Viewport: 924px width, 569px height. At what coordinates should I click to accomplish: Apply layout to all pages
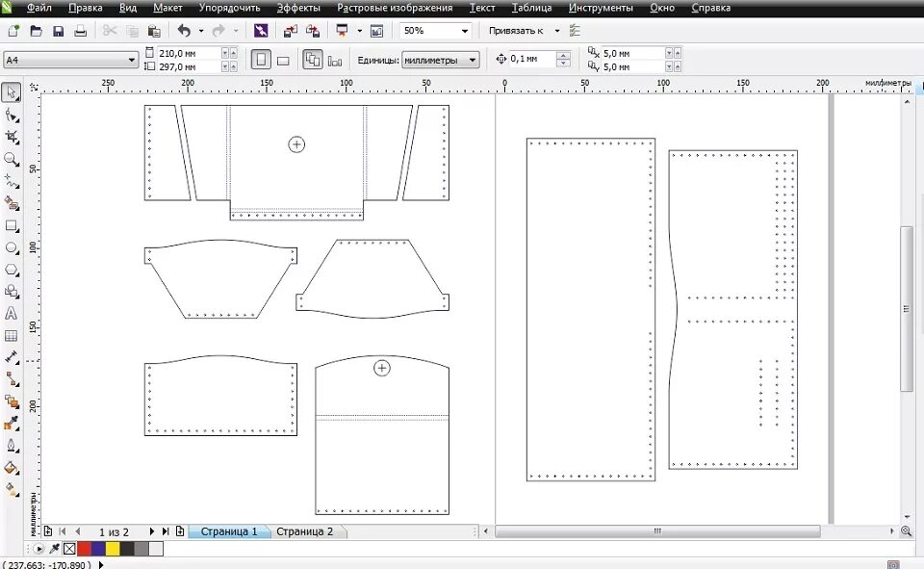tap(313, 60)
